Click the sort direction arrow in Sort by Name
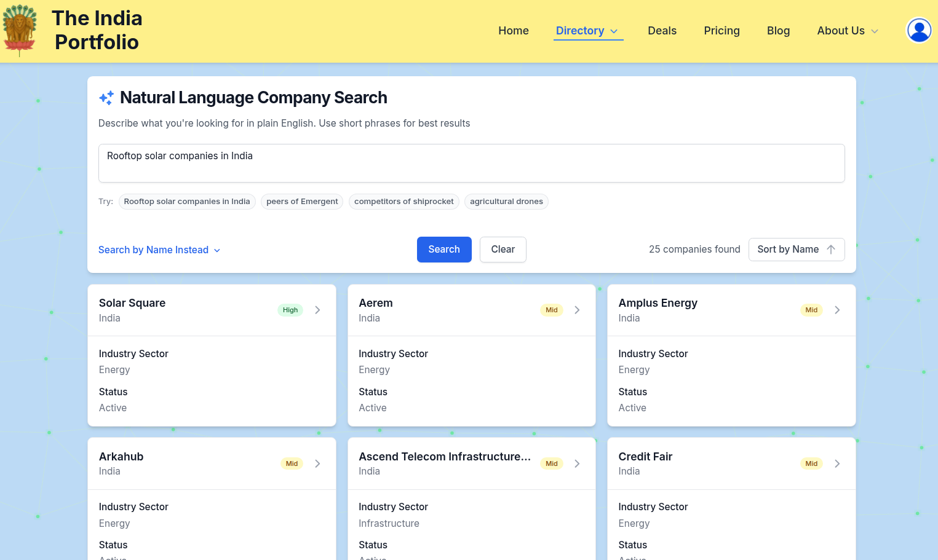 tap(831, 249)
